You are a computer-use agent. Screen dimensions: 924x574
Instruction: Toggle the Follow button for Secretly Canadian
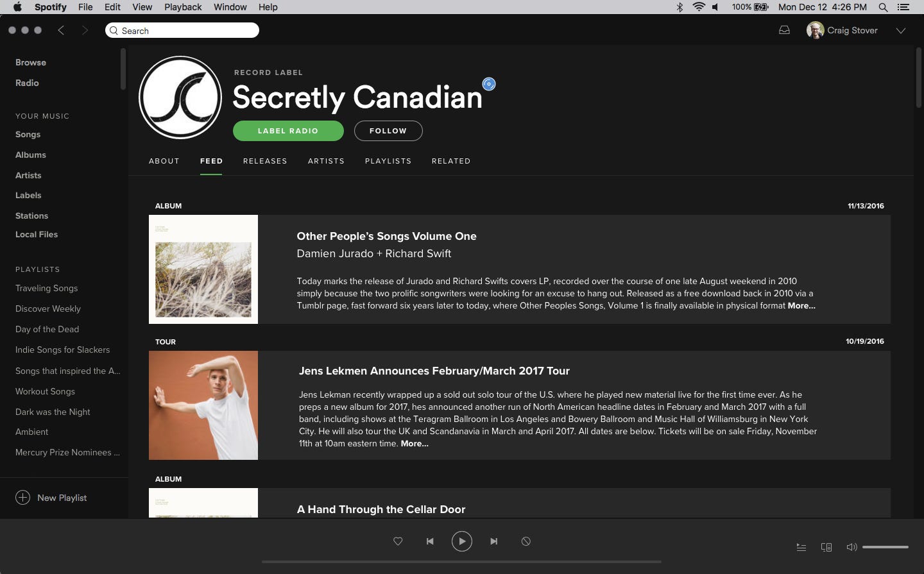point(388,131)
